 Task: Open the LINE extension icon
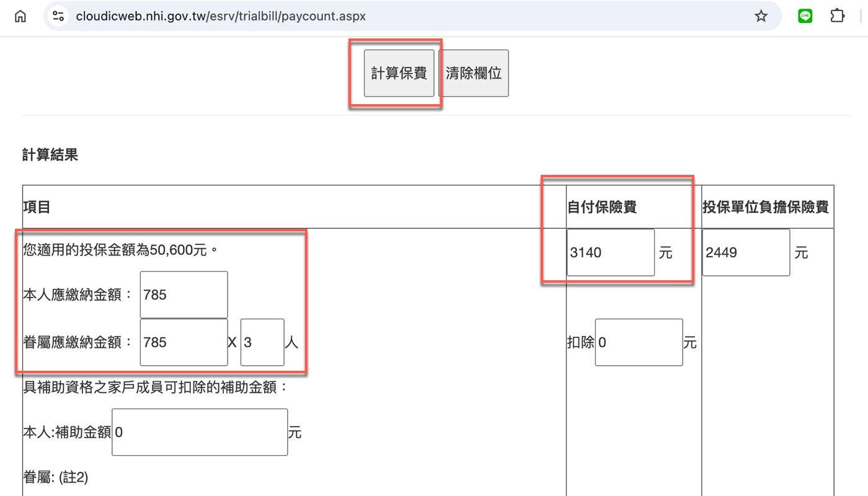(x=804, y=15)
